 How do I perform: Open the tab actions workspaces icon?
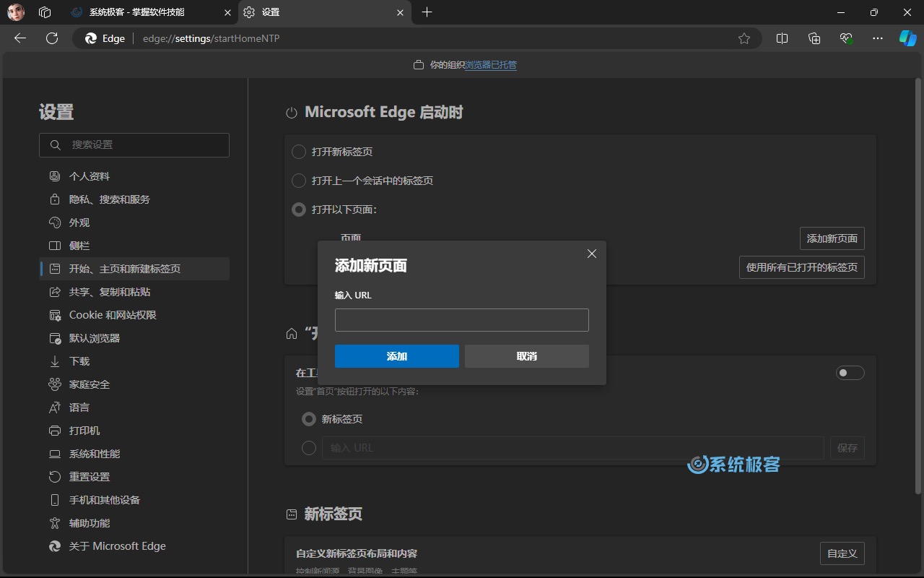[x=45, y=12]
